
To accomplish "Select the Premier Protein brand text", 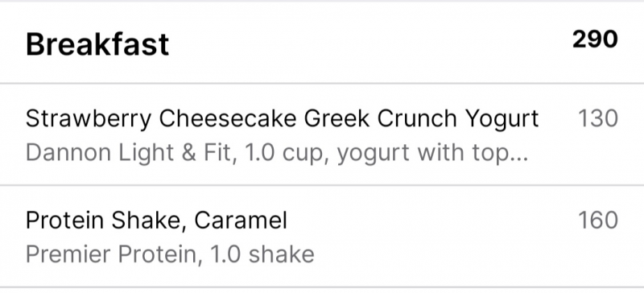I will point(111,254).
